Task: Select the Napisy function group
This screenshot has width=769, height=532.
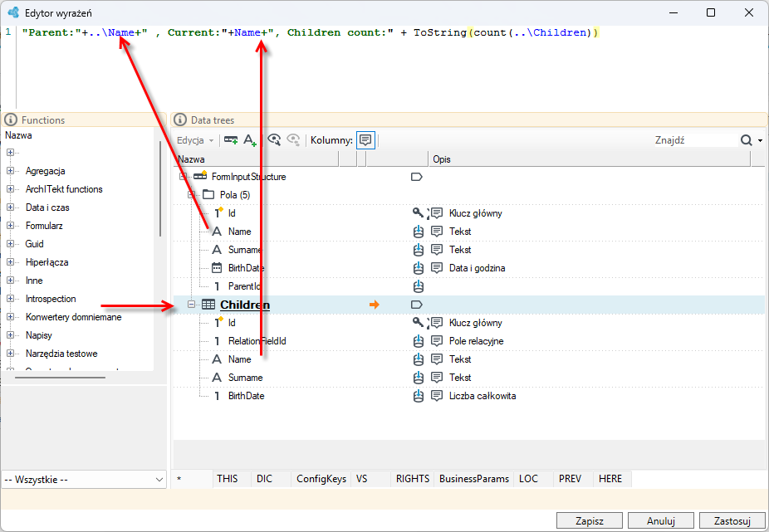Action: click(38, 335)
